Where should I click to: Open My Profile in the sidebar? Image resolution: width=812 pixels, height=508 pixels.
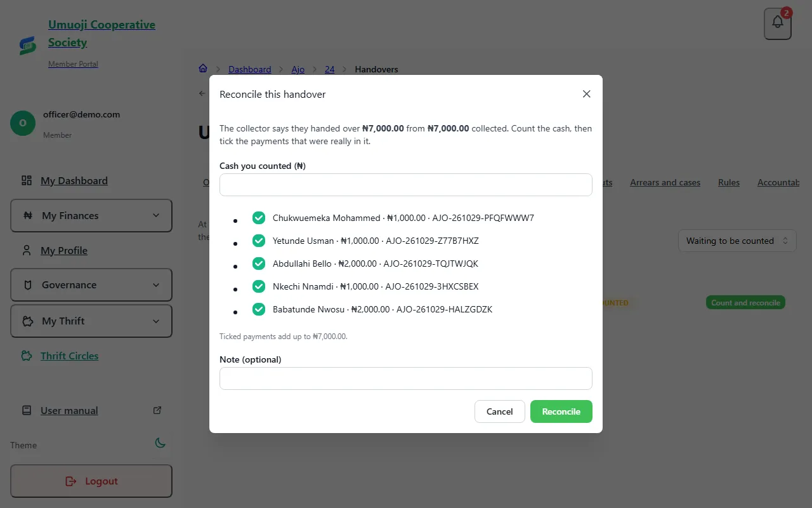[64, 250]
